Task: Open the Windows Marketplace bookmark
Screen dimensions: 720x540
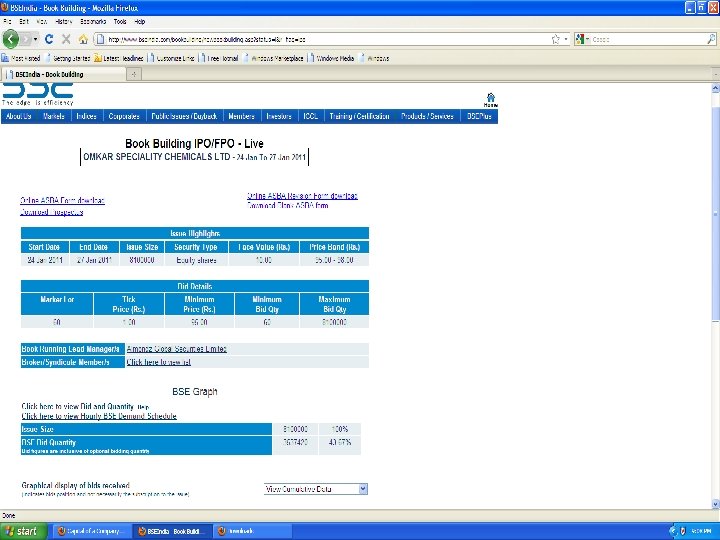Action: [274, 58]
